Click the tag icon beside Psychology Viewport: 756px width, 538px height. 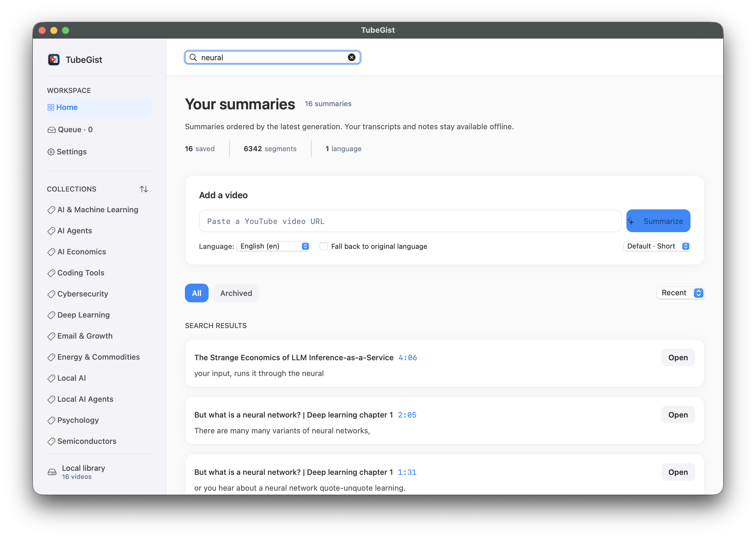pos(51,420)
